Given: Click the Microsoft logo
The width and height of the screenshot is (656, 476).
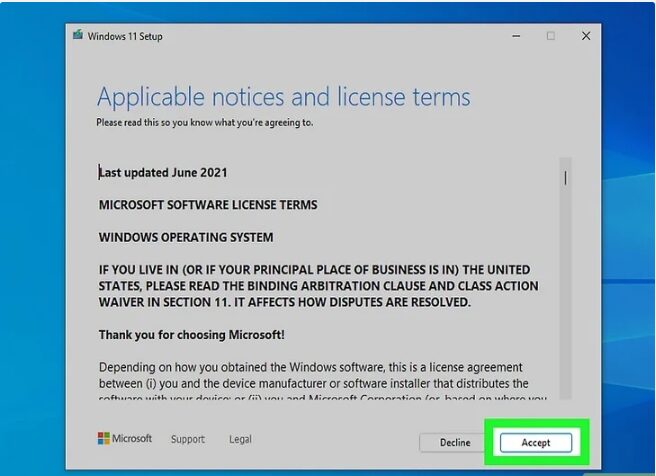Looking at the screenshot, I should (125, 438).
